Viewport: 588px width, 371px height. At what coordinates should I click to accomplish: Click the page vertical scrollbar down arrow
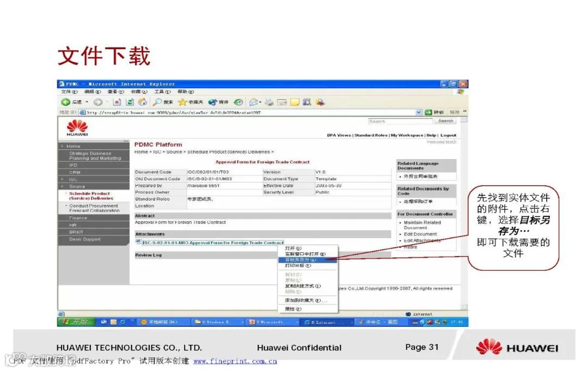point(464,307)
